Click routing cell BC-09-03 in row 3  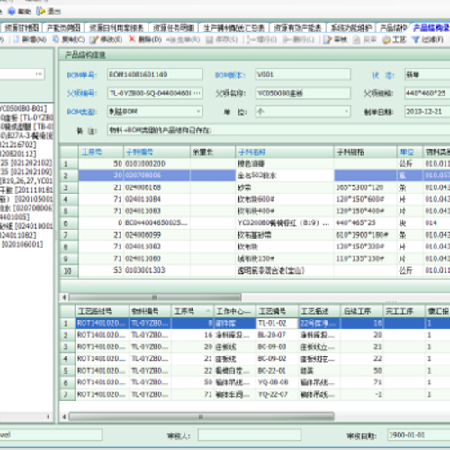[x=277, y=347]
